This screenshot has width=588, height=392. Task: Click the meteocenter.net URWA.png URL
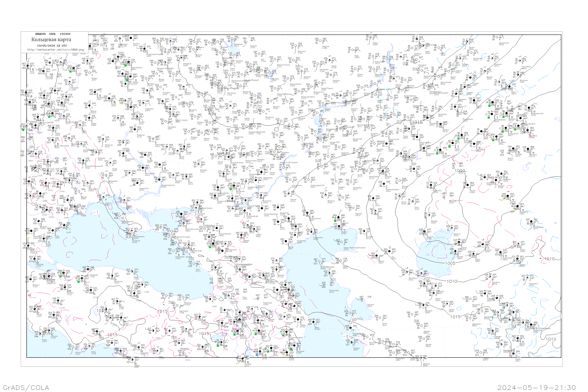55,50
